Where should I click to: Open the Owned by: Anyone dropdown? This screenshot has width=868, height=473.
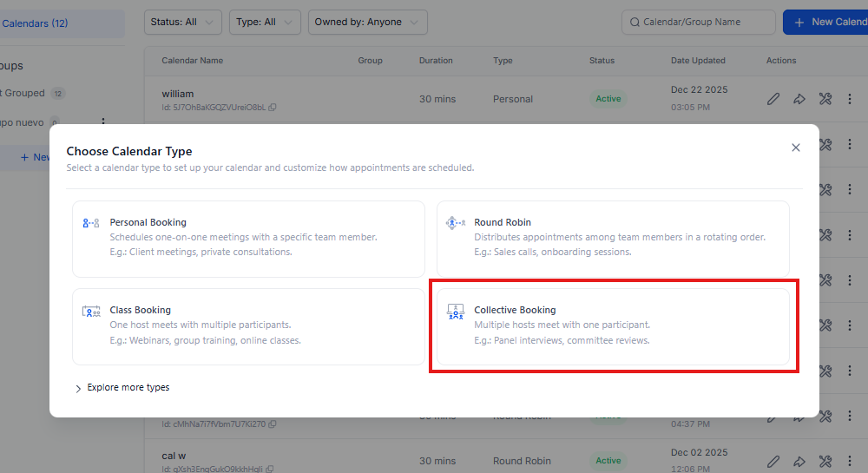[367, 23]
